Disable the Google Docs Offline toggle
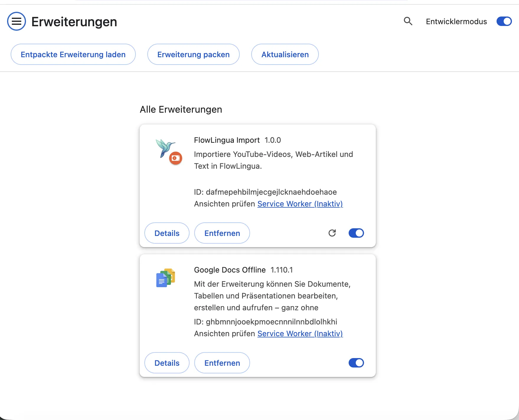 click(356, 363)
